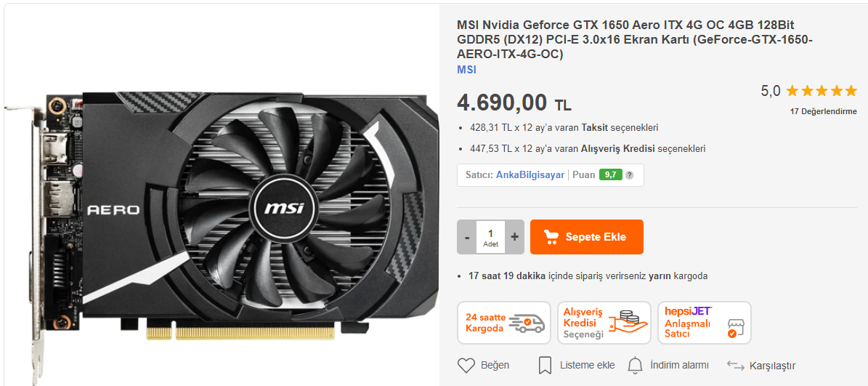Viewport: 868px width, 386px height.
Task: Click the bookmark Listeme ekle icon
Action: [545, 366]
